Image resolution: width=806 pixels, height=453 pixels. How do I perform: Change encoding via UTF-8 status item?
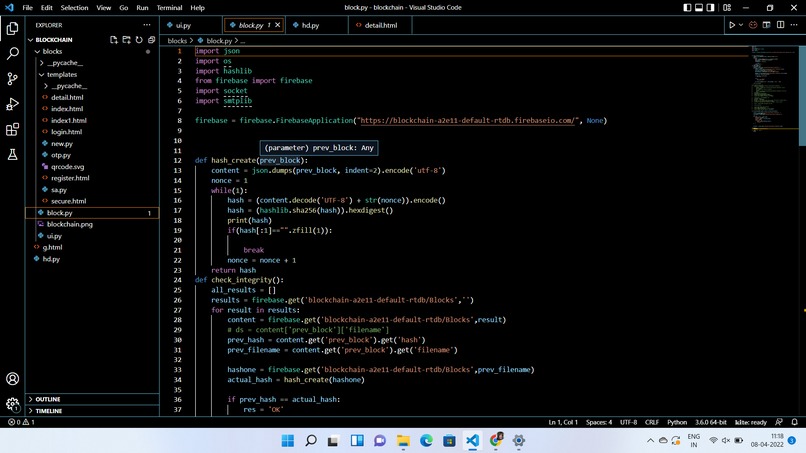(628, 422)
